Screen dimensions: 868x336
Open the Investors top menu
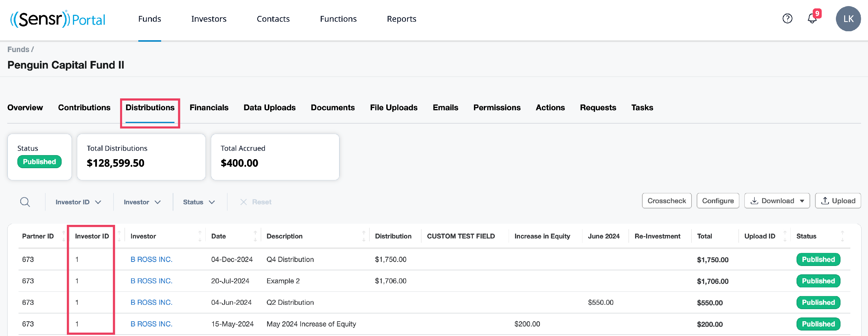point(209,19)
